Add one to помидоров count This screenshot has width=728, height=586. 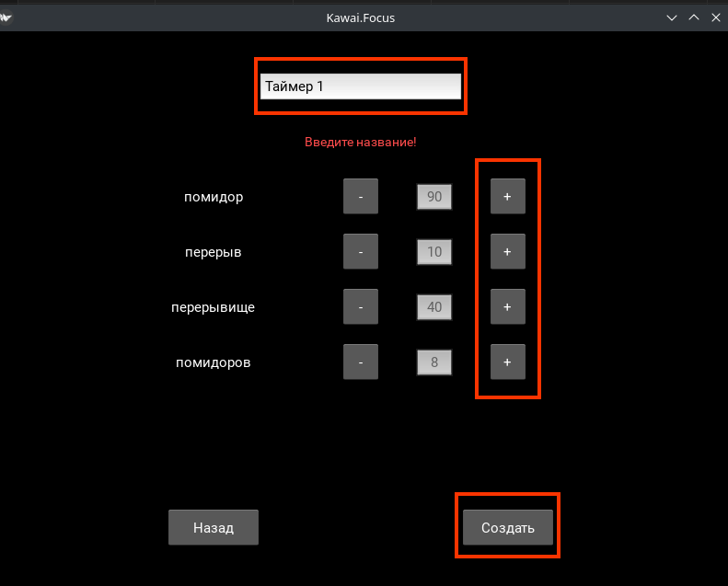pos(507,362)
